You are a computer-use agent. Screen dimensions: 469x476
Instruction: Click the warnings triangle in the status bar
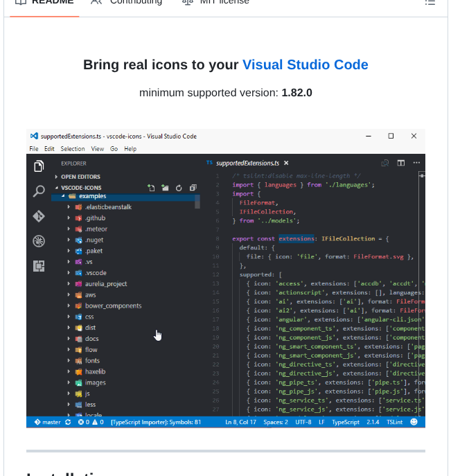coord(95,422)
